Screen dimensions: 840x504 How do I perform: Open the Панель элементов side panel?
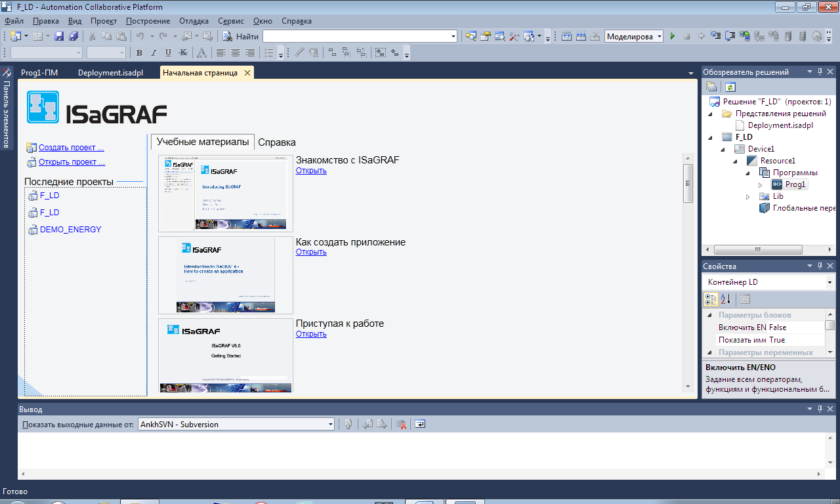(7, 108)
